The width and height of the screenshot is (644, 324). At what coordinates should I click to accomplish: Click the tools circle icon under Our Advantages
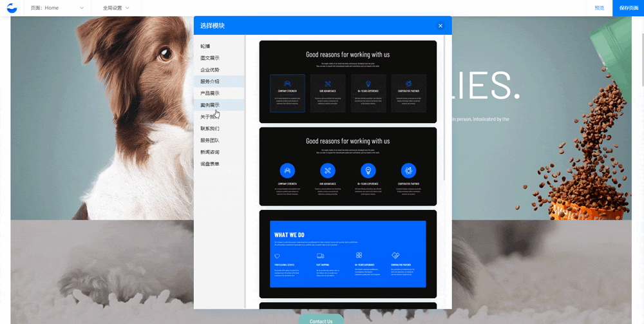(x=328, y=170)
